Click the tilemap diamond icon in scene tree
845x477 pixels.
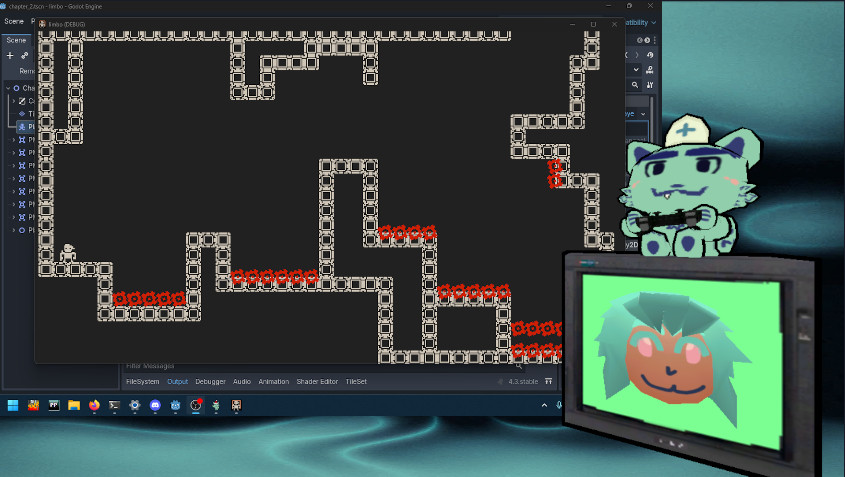(22, 114)
